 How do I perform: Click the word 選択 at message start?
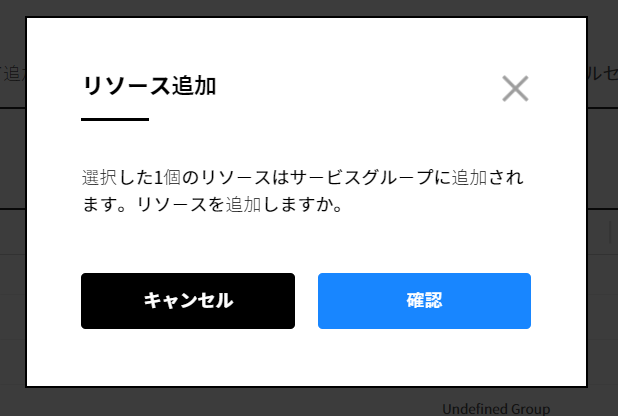(99, 177)
